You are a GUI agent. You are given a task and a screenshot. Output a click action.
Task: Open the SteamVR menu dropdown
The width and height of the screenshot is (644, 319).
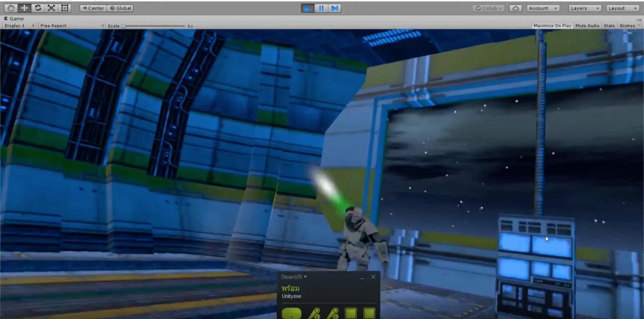(294, 277)
